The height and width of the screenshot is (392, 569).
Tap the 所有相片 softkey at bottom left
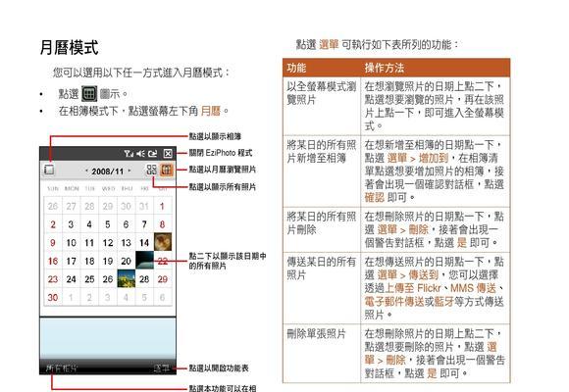[62, 368]
